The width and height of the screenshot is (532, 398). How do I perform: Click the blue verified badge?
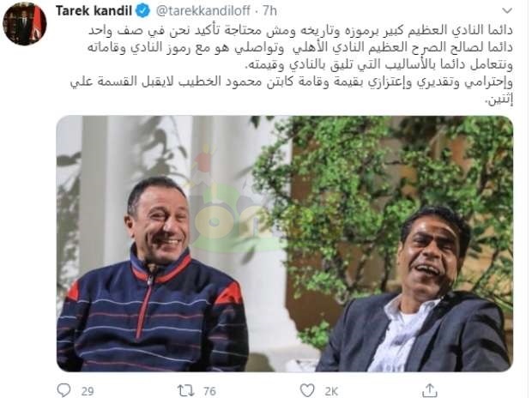point(142,11)
